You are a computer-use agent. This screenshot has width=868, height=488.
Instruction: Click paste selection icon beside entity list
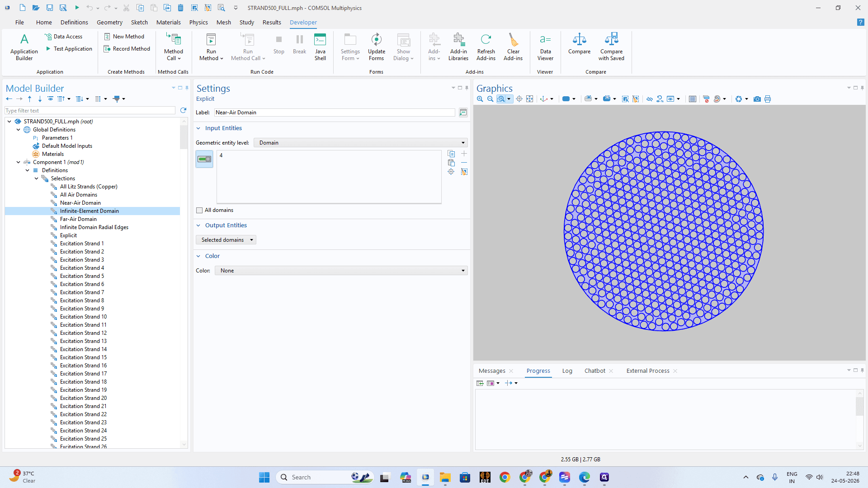coord(451,163)
